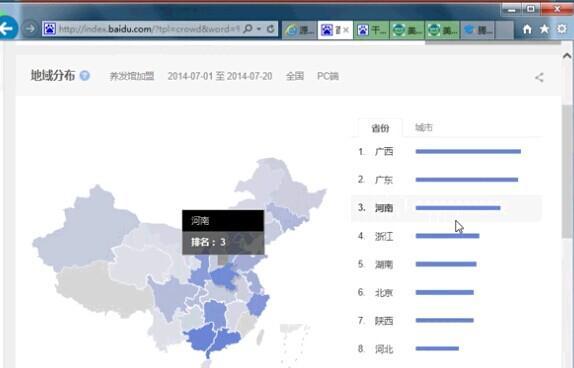
Task: Open a new blank tab
Action: pos(504,30)
